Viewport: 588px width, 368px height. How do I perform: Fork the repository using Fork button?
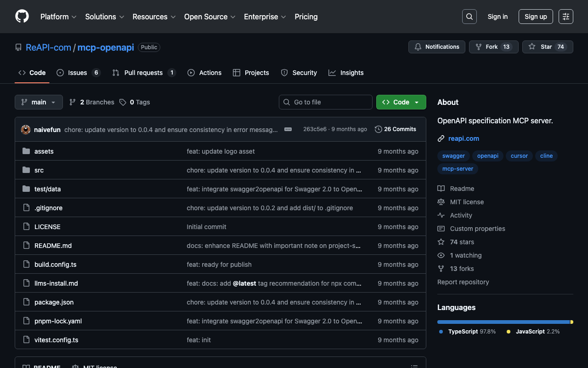tap(493, 47)
